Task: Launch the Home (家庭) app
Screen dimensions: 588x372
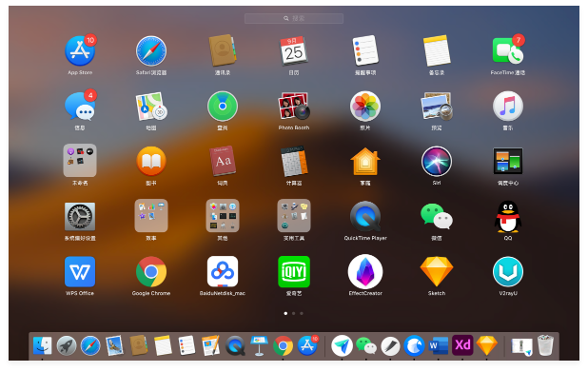Action: (365, 161)
